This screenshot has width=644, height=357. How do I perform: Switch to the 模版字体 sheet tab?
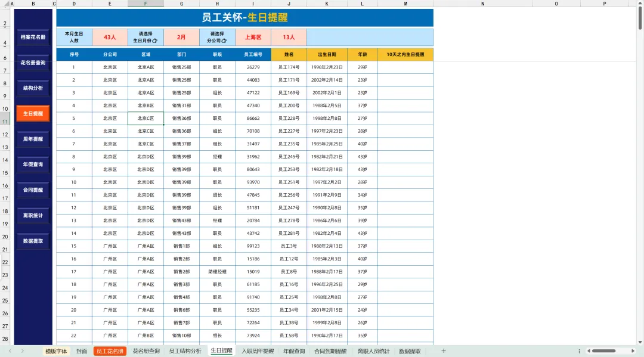[x=56, y=351]
